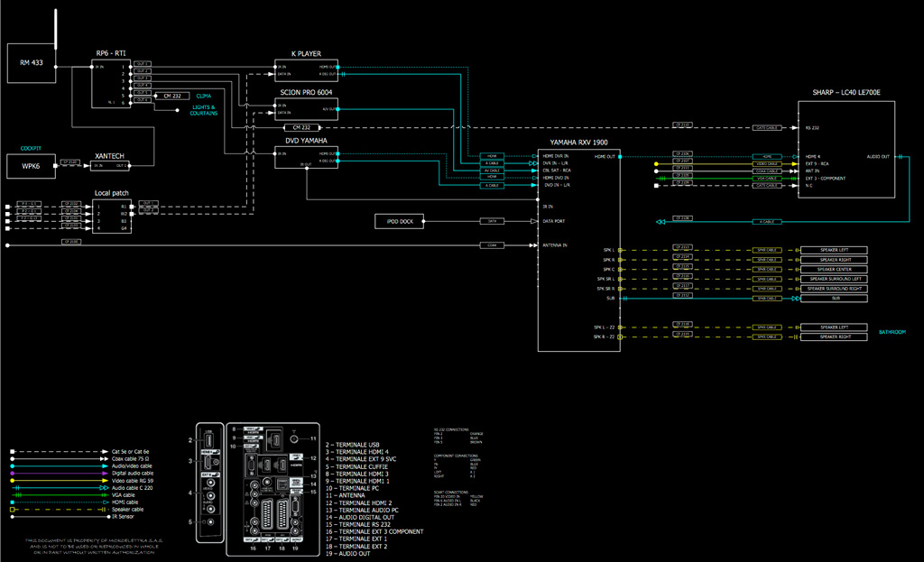Select the 8 – TERMINALE HDMI 3 line
This screenshot has height=562, width=924.
pos(357,474)
